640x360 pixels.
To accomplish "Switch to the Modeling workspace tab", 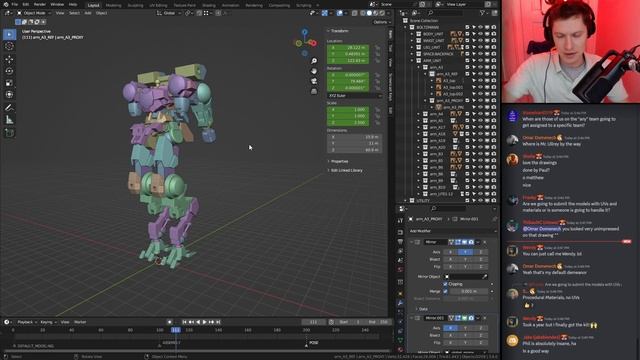I will 113,5.
